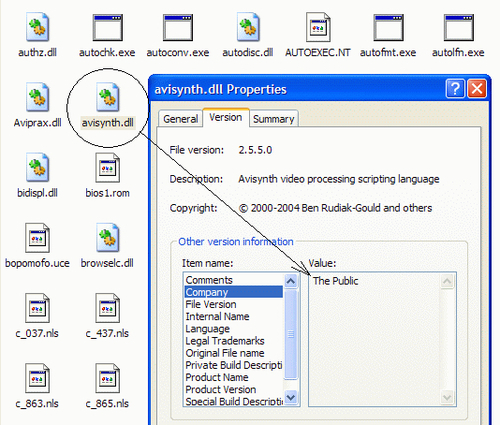Select the autochk.exe file icon
500x425 pixels.
click(x=107, y=27)
